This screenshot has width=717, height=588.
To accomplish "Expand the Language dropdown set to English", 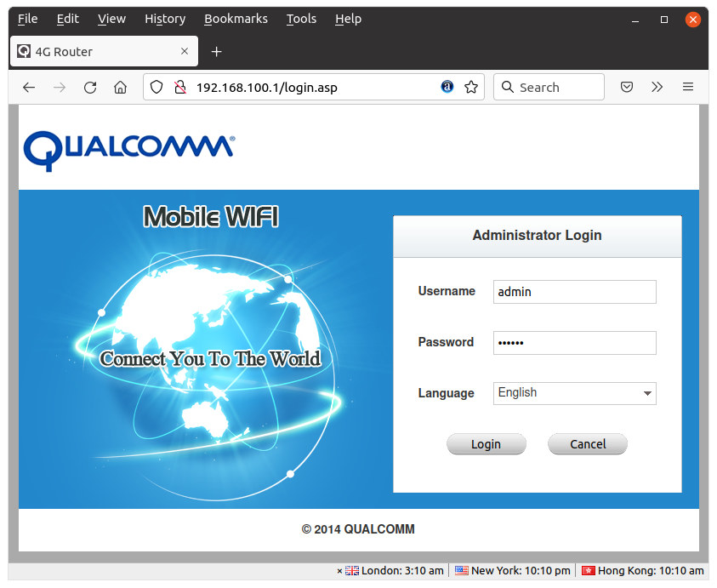I will pos(575,393).
